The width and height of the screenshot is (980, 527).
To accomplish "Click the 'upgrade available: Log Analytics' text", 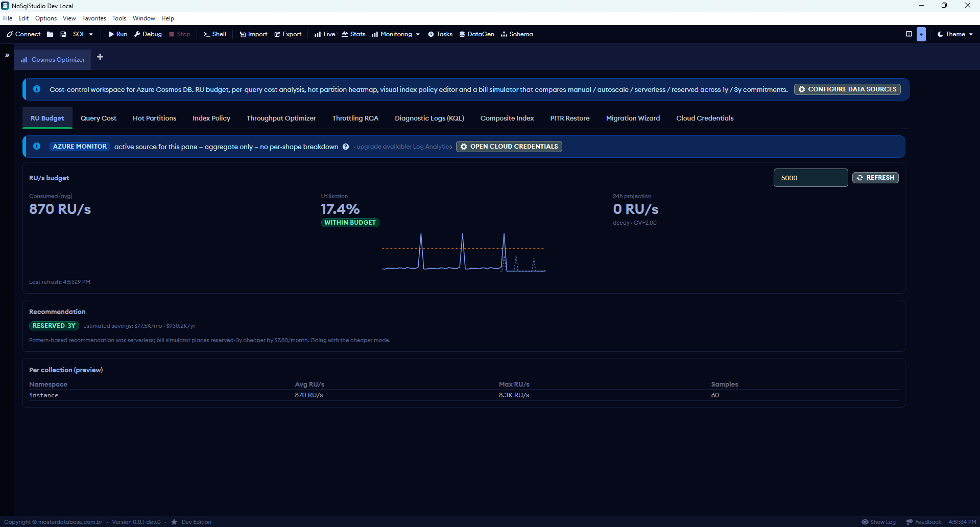I will (x=404, y=147).
